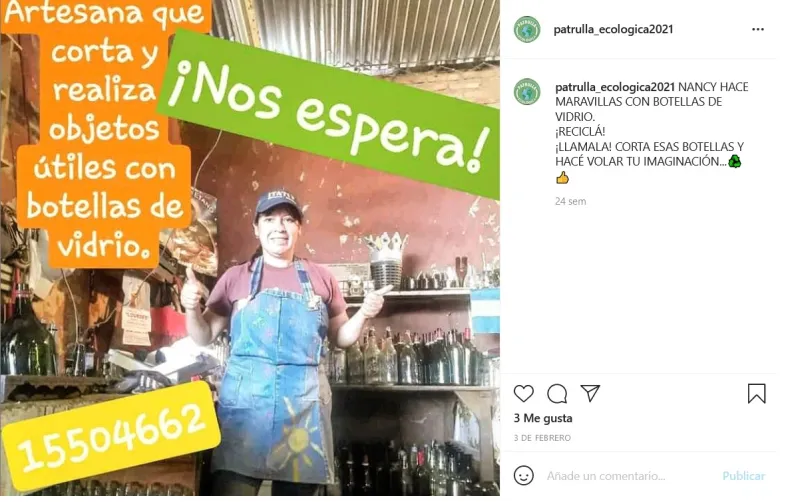This screenshot has width=790, height=502.
Task: Save the post with the bookmark icon
Action: click(x=756, y=394)
